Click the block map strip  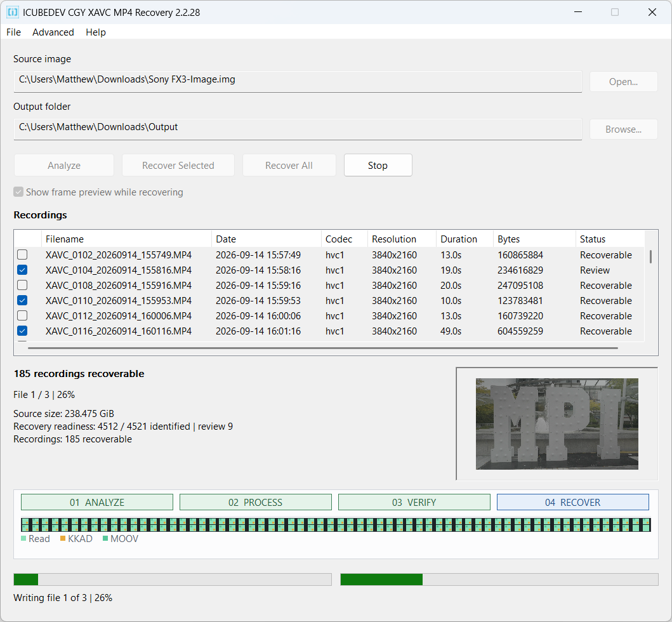click(336, 525)
